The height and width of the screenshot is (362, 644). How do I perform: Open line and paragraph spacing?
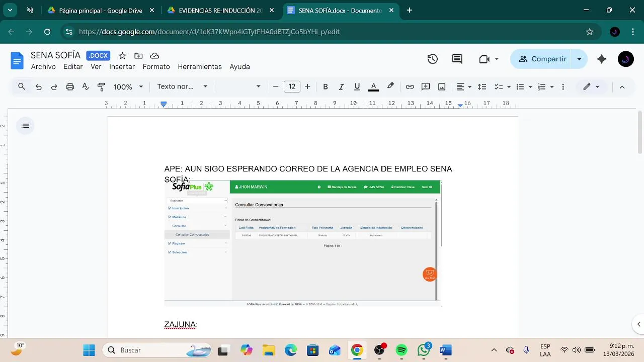482,87
